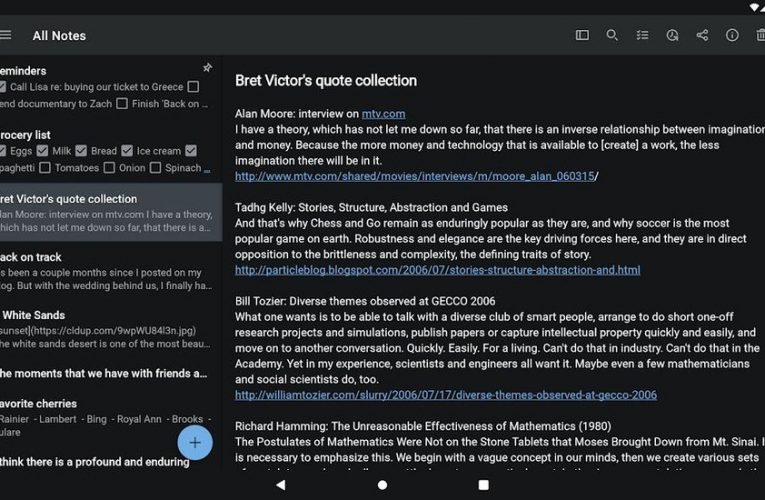765x500 pixels.
Task: Toggle the checkbox right after 'ticket to Greece'
Action: coord(193,87)
